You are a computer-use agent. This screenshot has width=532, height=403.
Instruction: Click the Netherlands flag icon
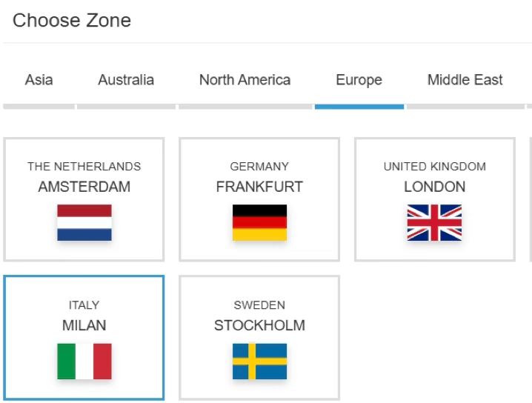[x=84, y=223]
